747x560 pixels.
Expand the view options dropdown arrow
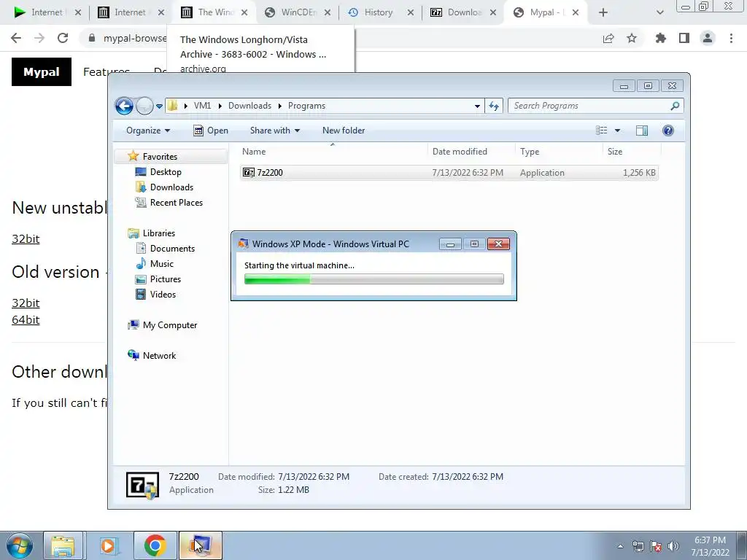[617, 131]
